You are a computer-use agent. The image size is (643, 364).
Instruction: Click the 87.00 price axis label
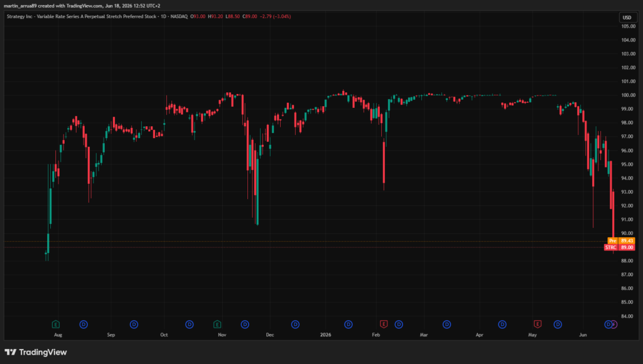(x=628, y=275)
